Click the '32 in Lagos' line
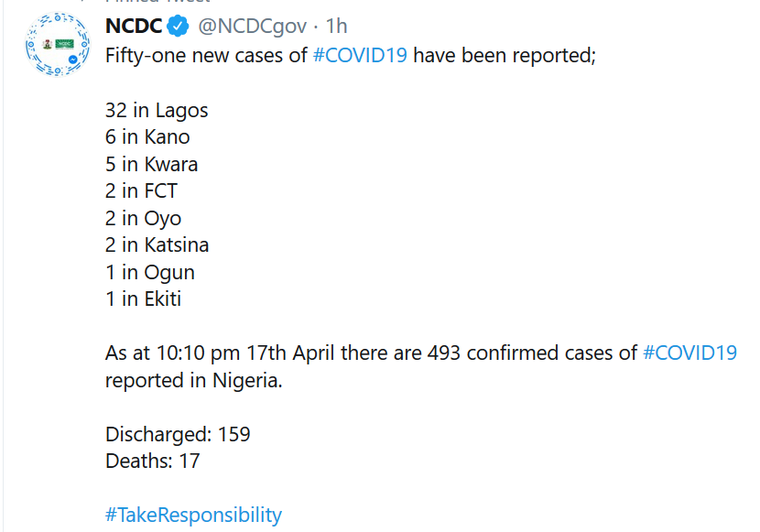This screenshot has width=760, height=532. (x=157, y=111)
